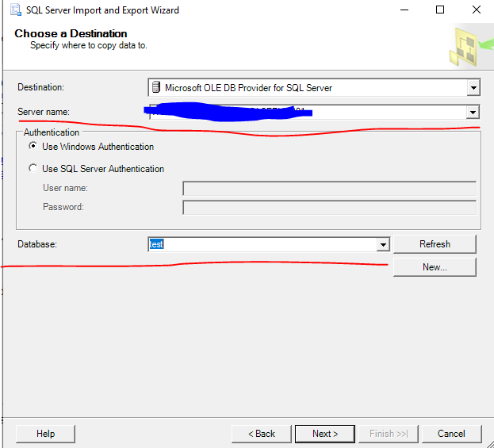Click the wizard icon in the title bar
The image size is (494, 448).
coord(15,10)
